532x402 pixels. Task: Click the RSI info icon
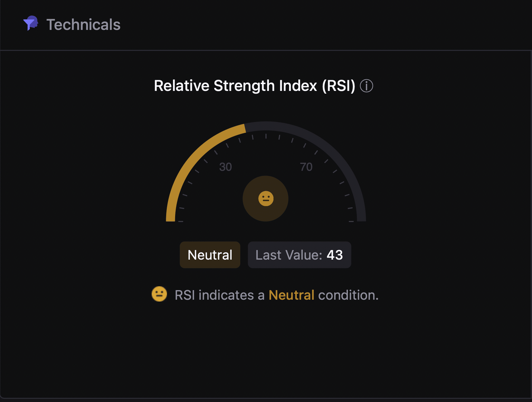tap(366, 86)
